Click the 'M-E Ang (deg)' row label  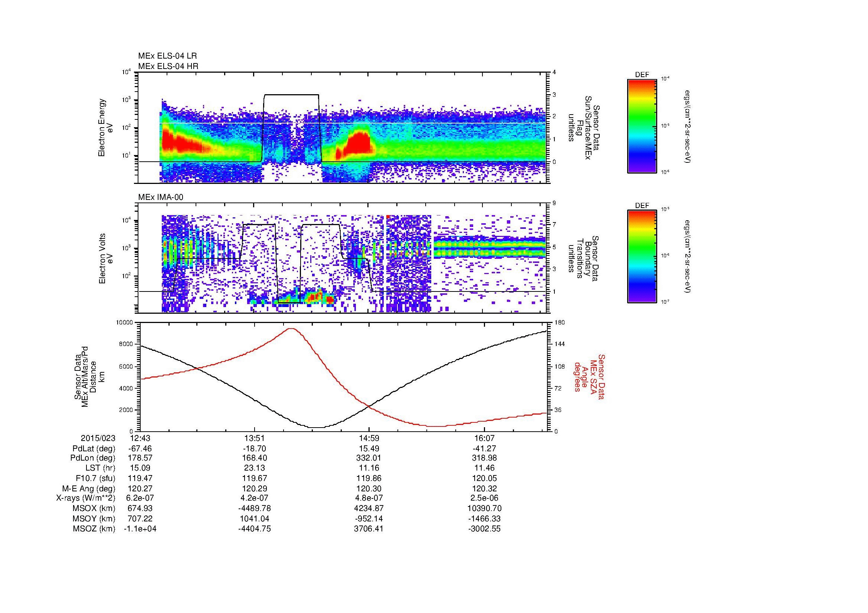click(x=89, y=488)
